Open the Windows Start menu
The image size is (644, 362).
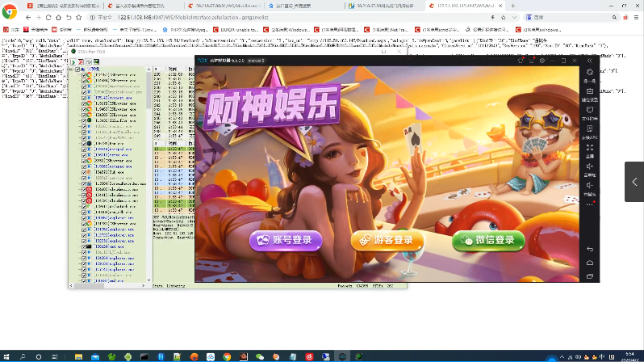click(x=6, y=356)
